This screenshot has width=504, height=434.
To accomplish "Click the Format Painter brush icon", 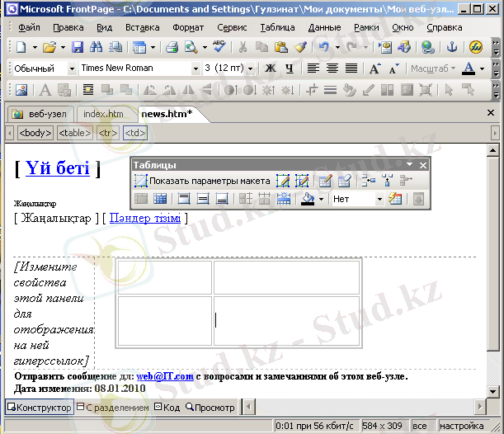I will pyautogui.click(x=300, y=47).
